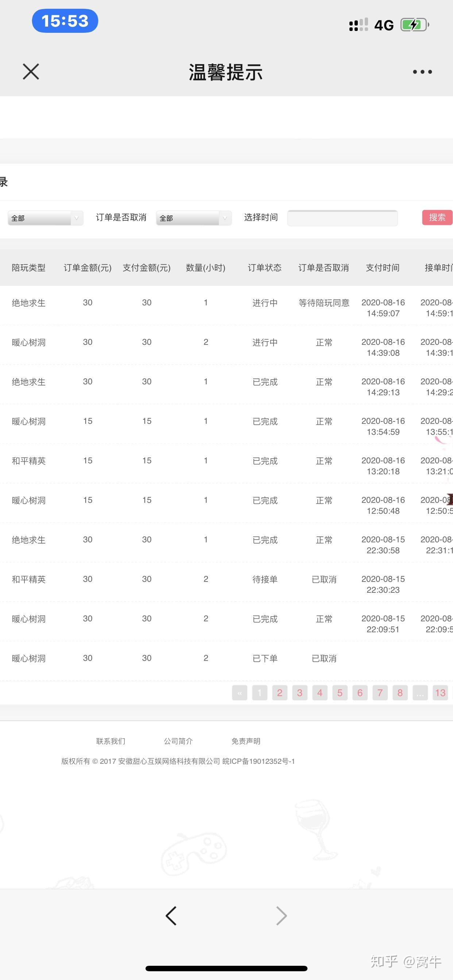
Task: Open page 6 of the order list
Action: (360, 693)
